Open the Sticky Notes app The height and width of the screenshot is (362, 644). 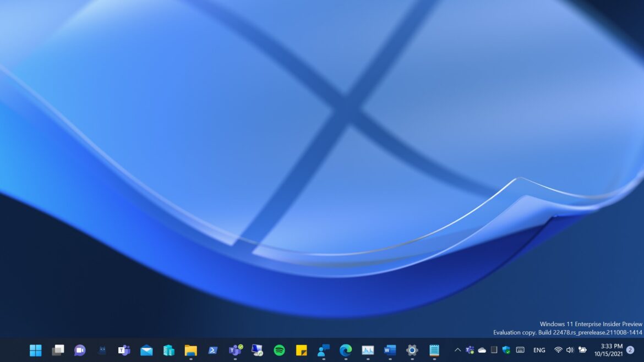(301, 350)
